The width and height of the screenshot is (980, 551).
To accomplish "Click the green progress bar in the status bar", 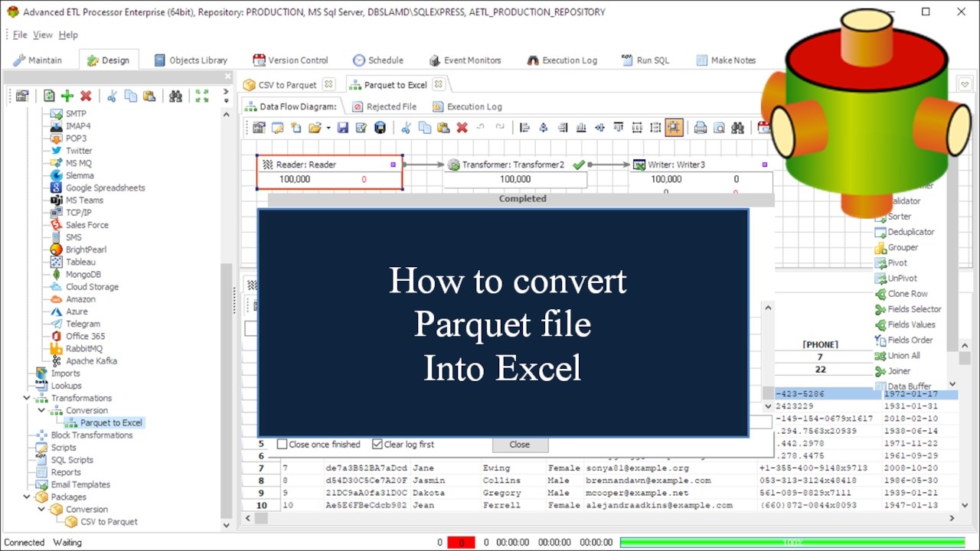I will tap(793, 542).
